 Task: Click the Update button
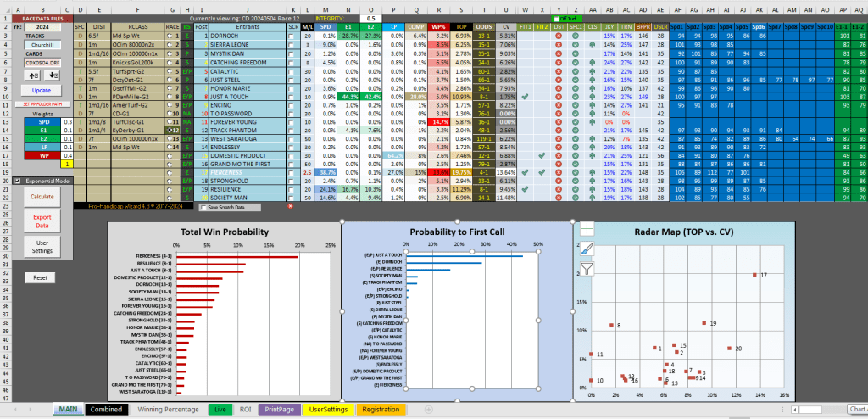click(x=41, y=90)
